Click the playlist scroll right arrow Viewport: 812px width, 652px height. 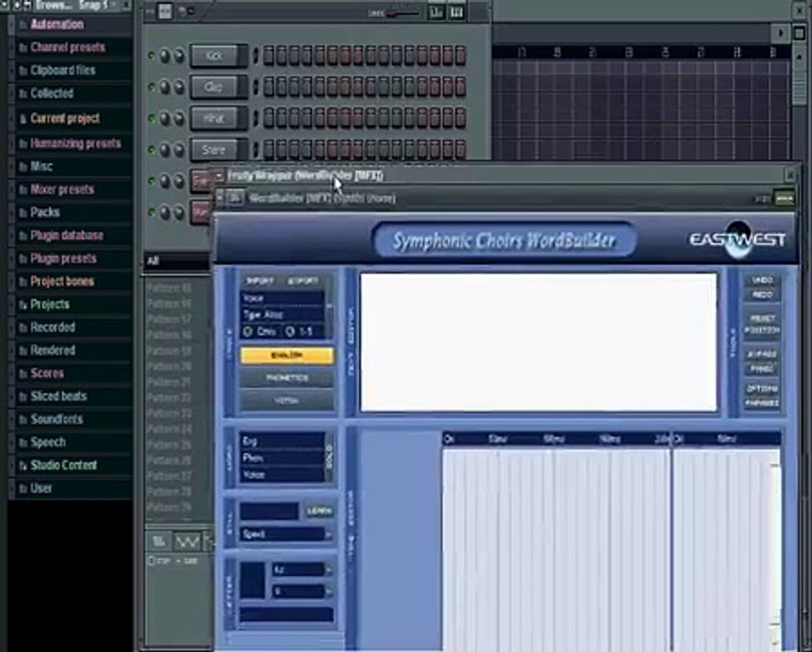(781, 33)
